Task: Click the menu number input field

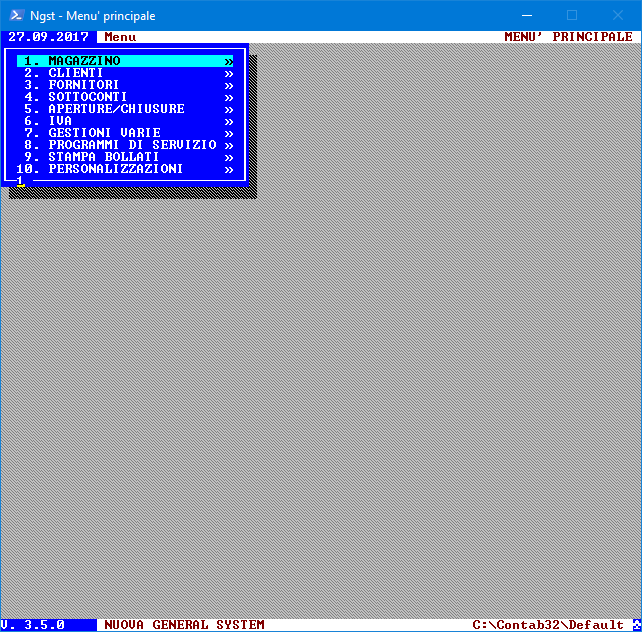Action: click(22, 181)
